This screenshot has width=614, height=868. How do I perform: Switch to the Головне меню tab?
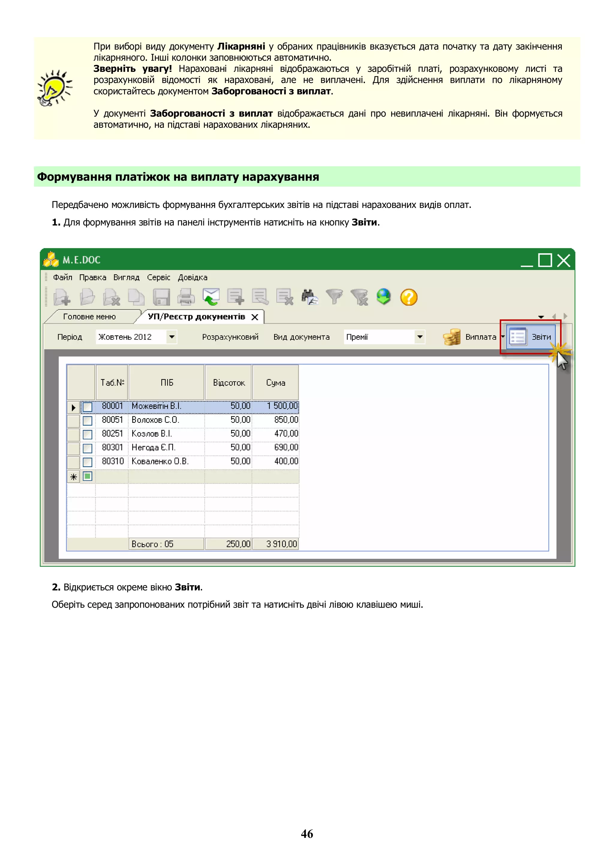[89, 317]
